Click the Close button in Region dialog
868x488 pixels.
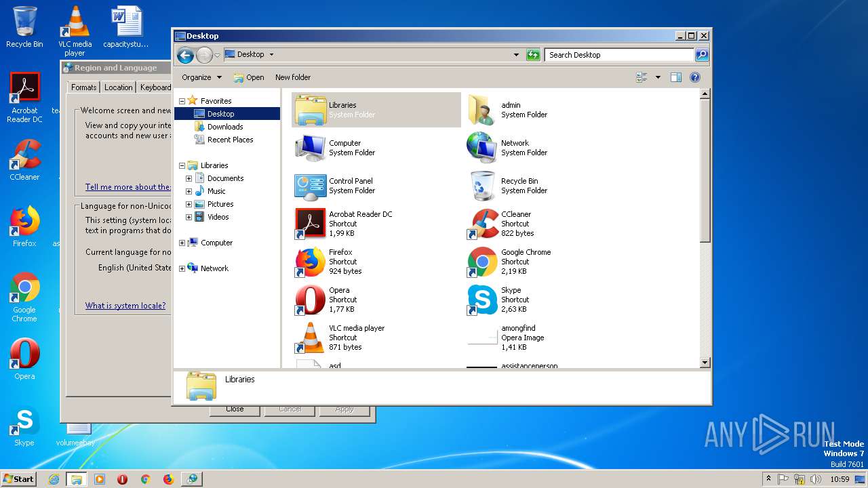point(235,409)
